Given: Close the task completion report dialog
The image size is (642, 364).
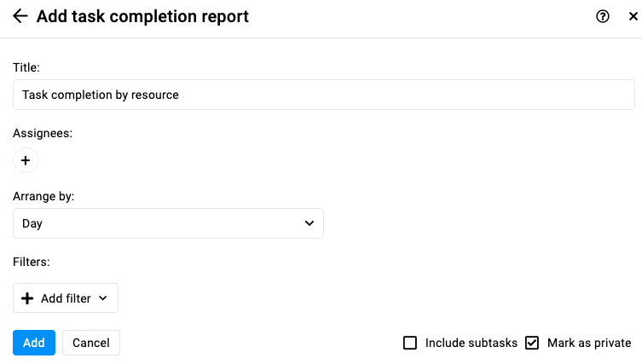Looking at the screenshot, I should point(633,16).
